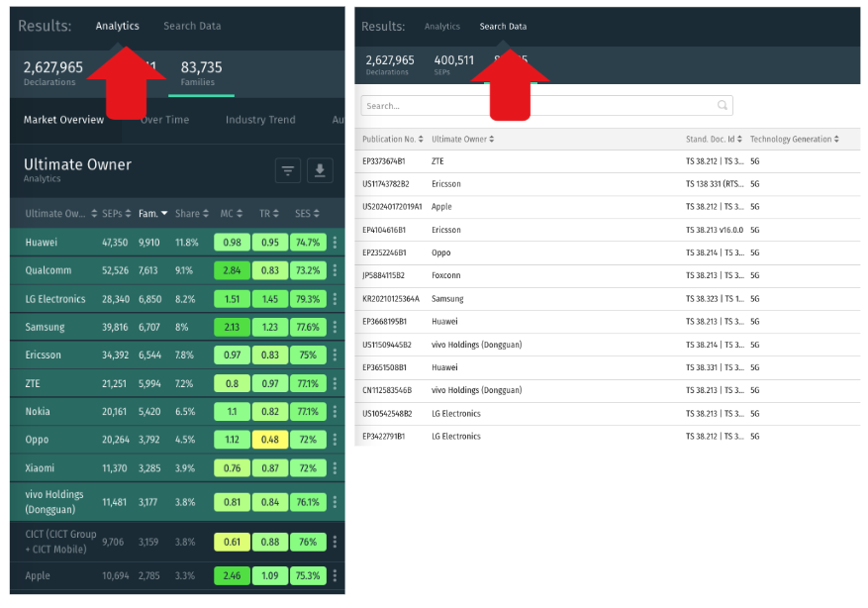
Task: Select publication EP4104616B1
Action: pyautogui.click(x=608, y=230)
